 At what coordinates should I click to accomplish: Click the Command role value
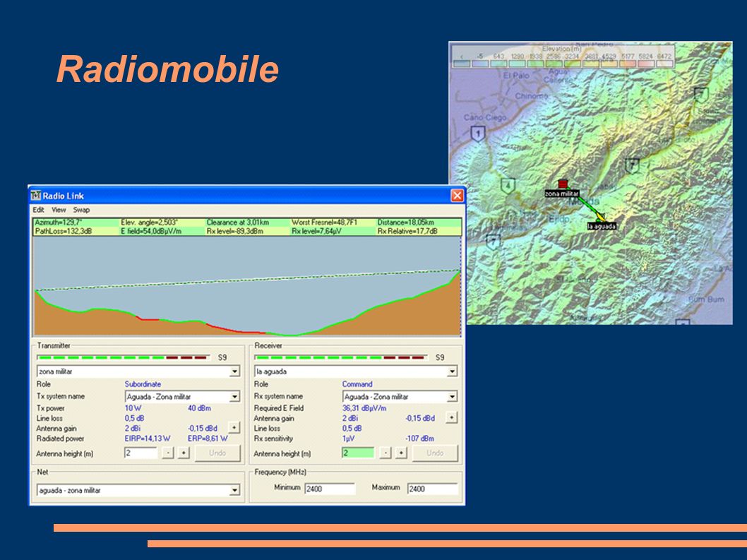pyautogui.click(x=357, y=384)
